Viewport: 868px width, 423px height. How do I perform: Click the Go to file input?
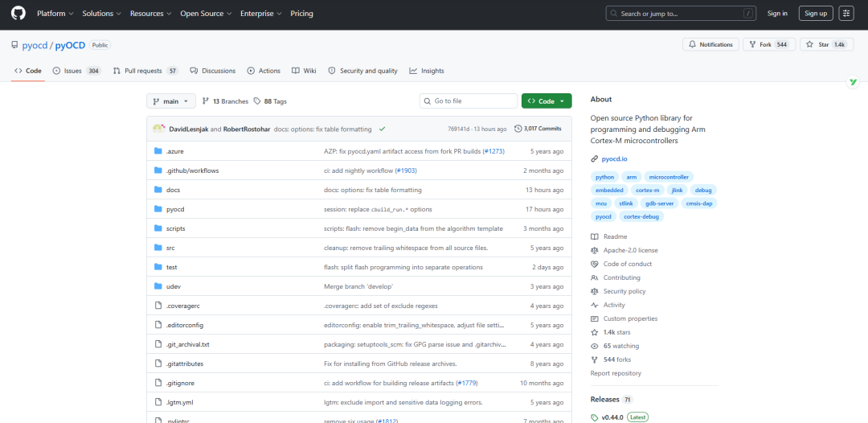(469, 101)
